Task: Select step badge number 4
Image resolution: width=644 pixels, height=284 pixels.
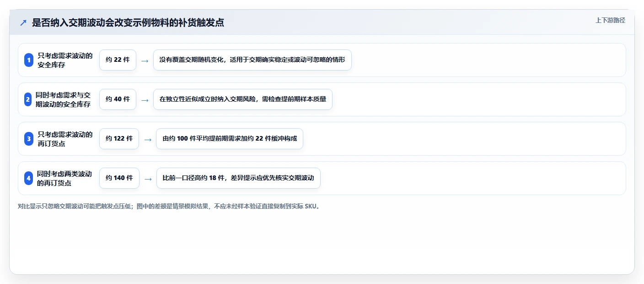Action: tap(29, 178)
